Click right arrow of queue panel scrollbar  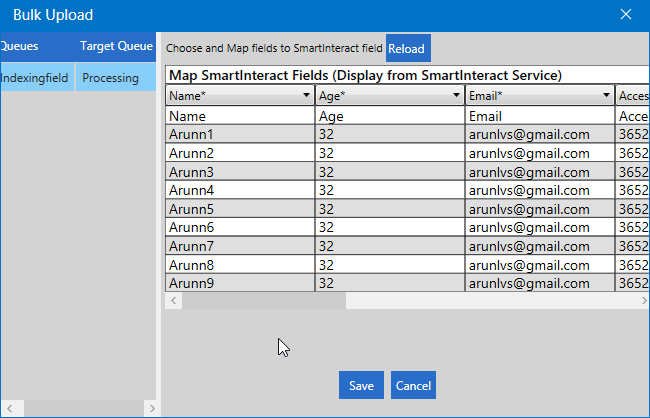tap(150, 408)
